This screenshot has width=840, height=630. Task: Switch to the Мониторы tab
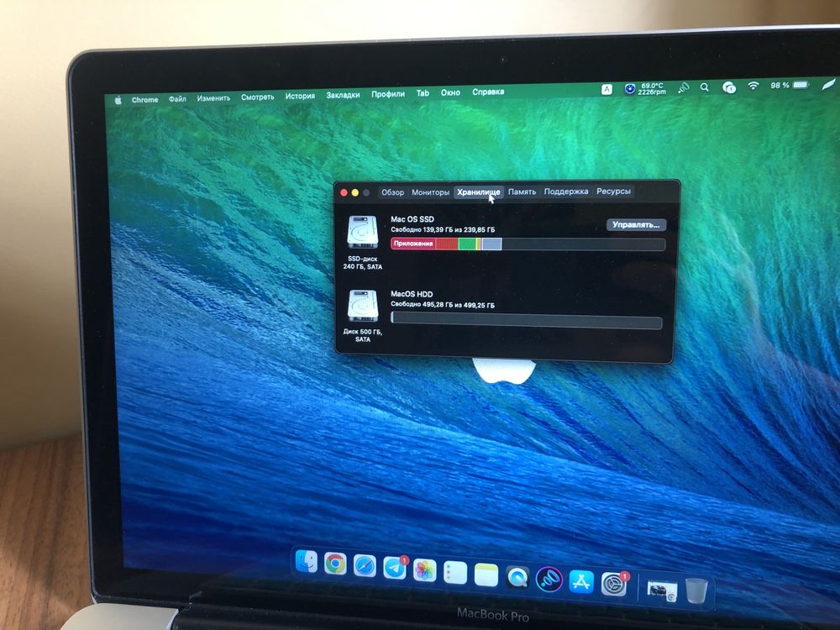click(x=430, y=192)
